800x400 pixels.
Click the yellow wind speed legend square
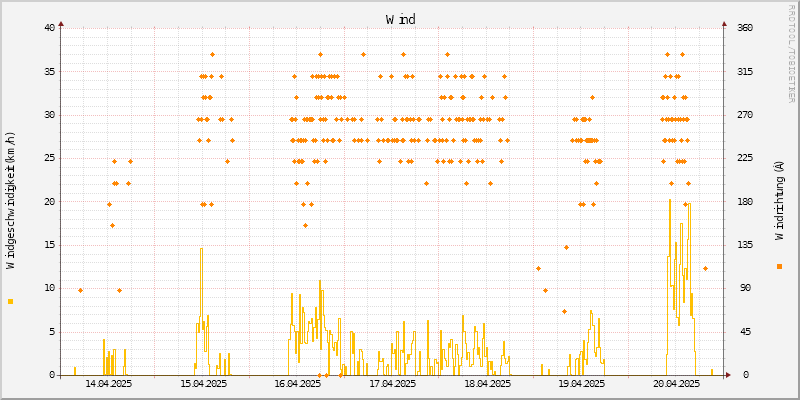(11, 301)
